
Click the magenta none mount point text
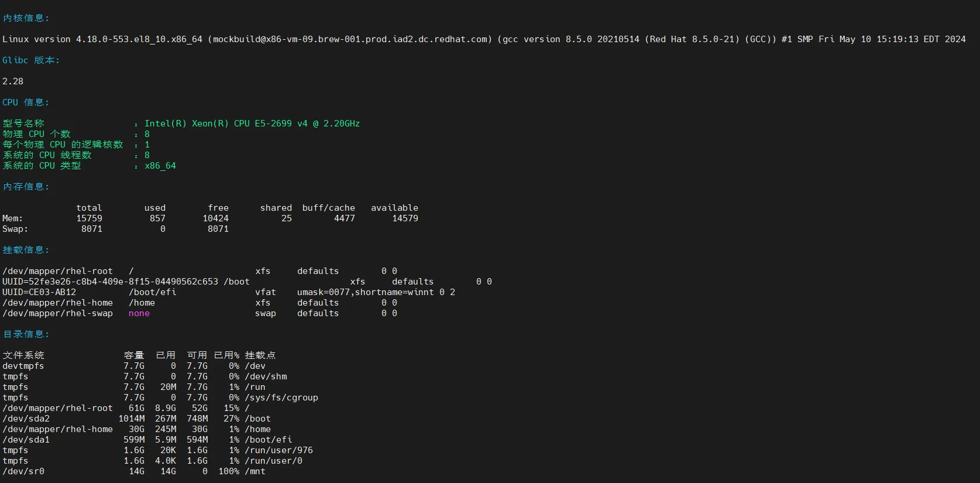pyautogui.click(x=139, y=313)
